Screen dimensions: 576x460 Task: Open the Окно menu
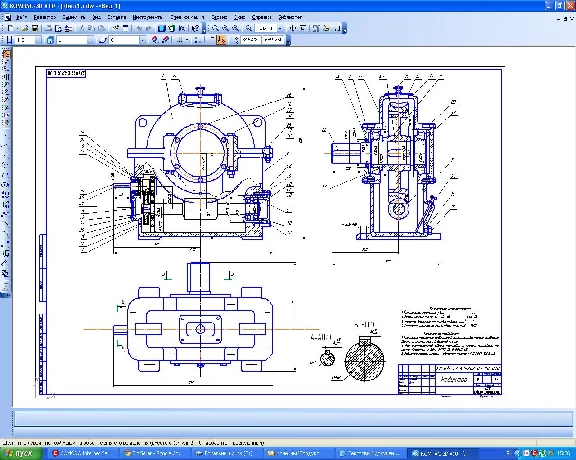point(240,17)
